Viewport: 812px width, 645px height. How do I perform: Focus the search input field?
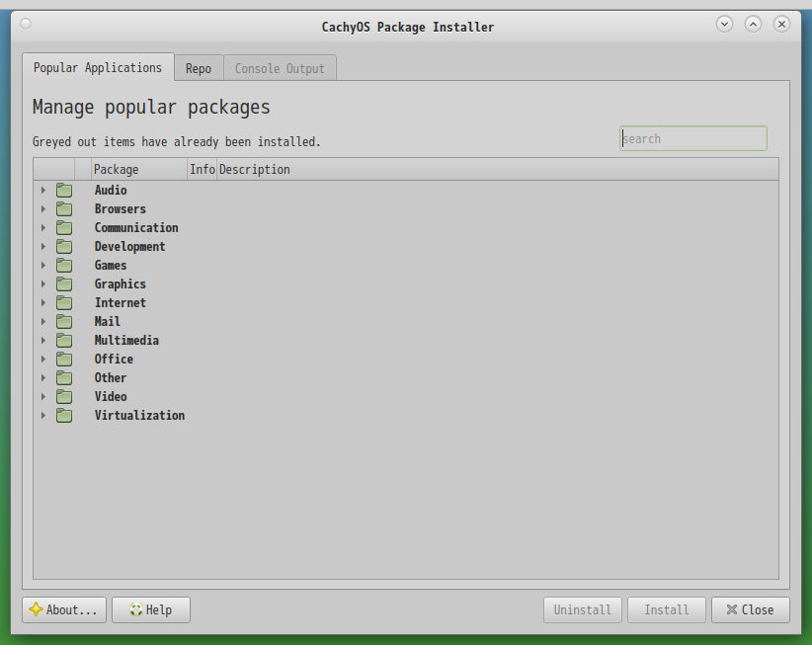(693, 138)
